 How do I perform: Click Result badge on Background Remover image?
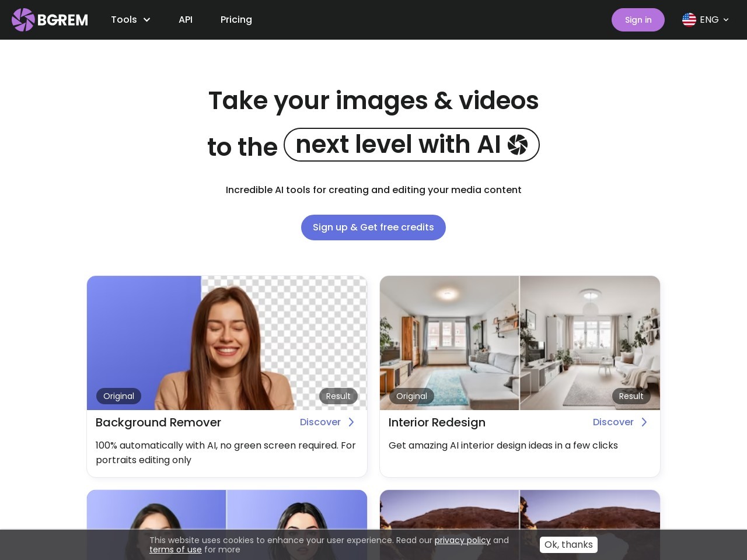(x=338, y=396)
